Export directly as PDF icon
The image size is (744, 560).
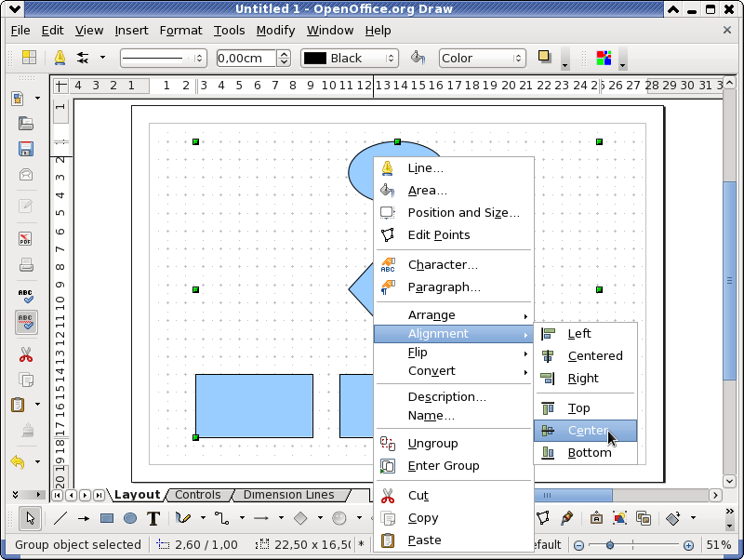coord(26,238)
